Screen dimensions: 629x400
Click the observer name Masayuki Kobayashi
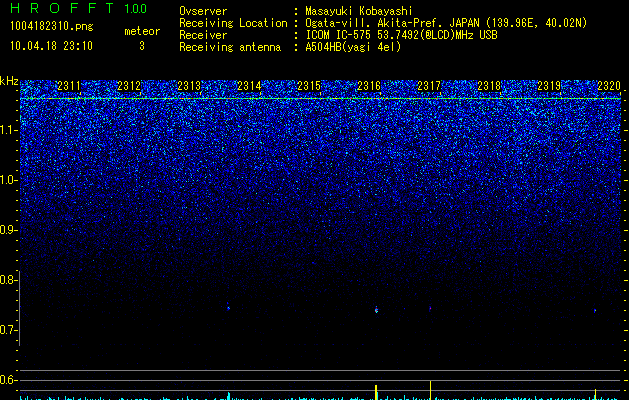click(x=359, y=11)
